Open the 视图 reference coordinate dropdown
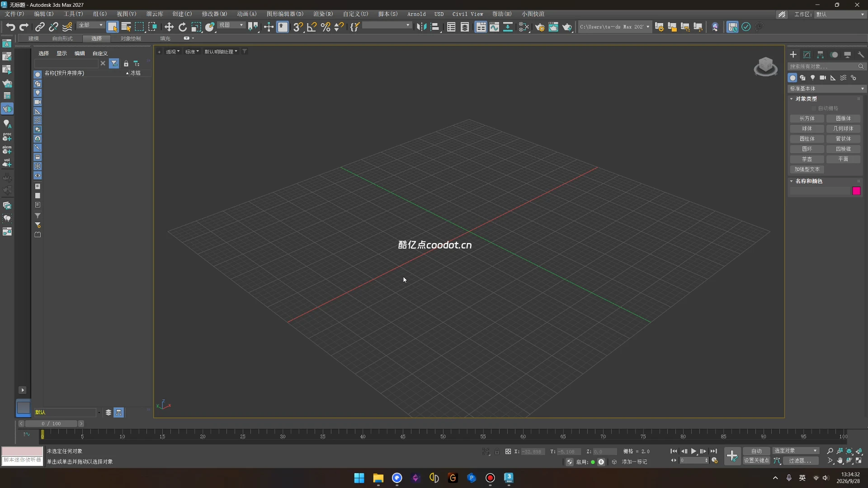The width and height of the screenshot is (868, 488). [231, 25]
